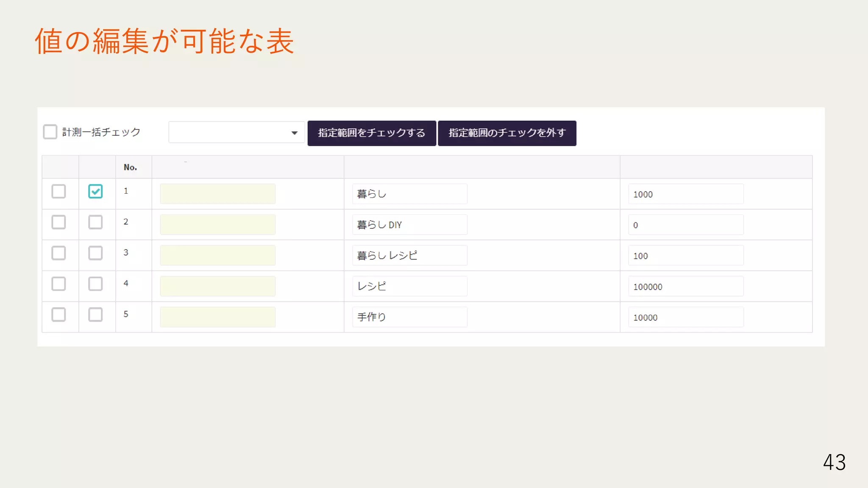Uncheck the teal checkbox in row 1
Screen dimensions: 868x488
(95, 191)
